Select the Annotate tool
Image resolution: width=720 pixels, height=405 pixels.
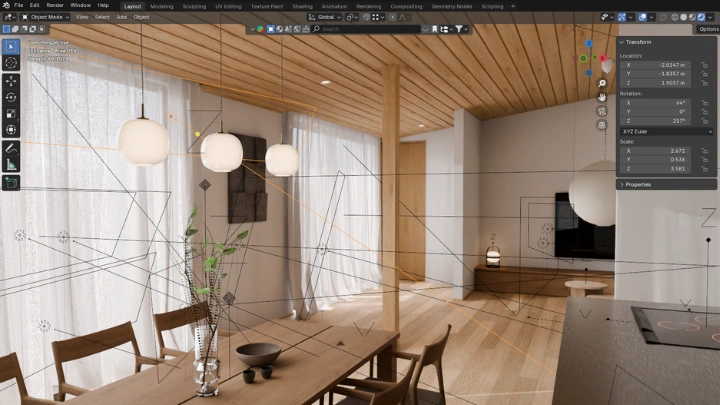11,148
